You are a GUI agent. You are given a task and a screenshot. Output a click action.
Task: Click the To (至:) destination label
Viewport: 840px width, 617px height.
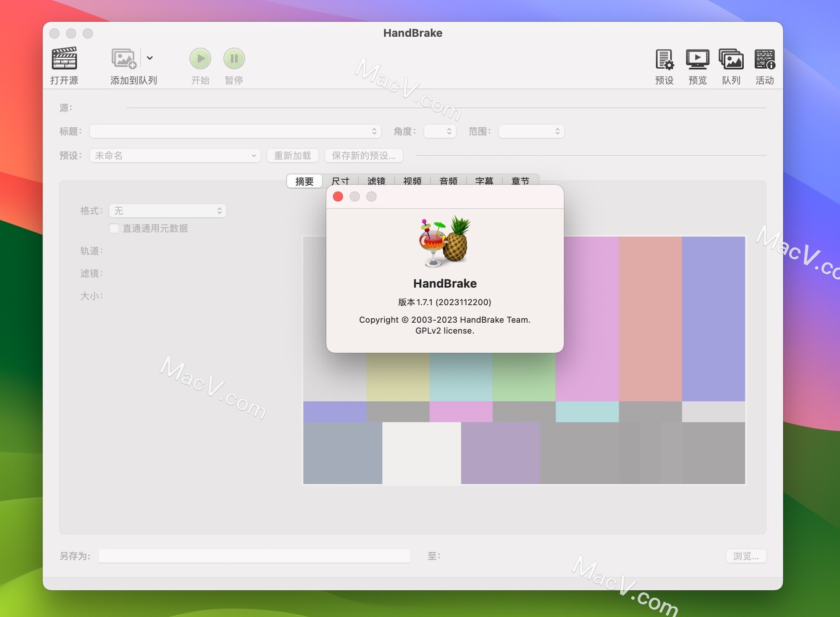click(x=434, y=556)
